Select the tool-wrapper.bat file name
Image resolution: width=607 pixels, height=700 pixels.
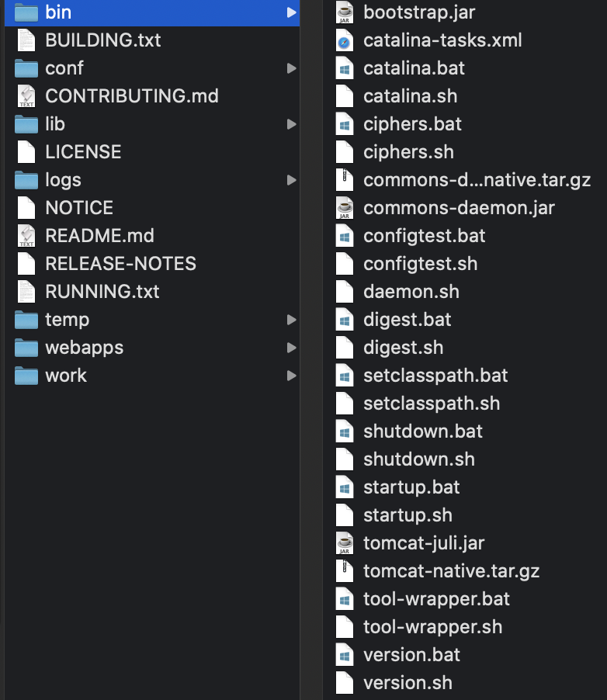[x=436, y=599]
